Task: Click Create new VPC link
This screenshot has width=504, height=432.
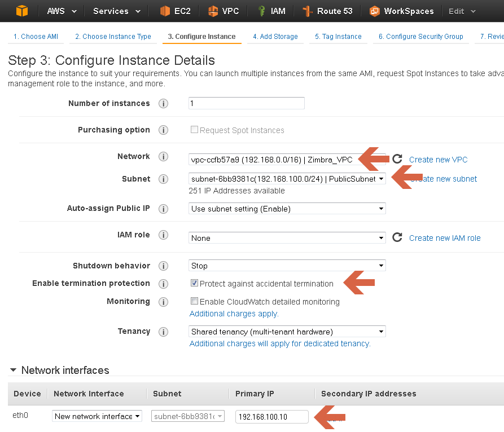Action: pos(438,160)
